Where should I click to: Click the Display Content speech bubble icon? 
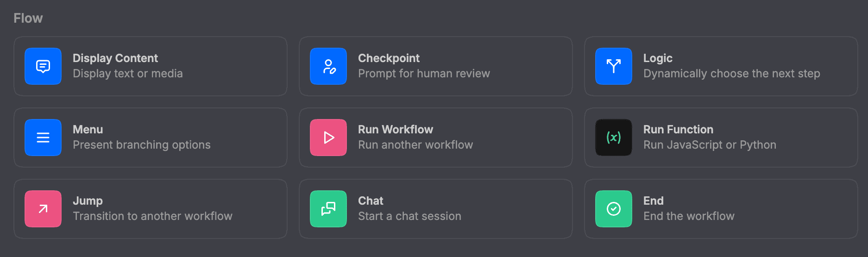click(x=43, y=66)
